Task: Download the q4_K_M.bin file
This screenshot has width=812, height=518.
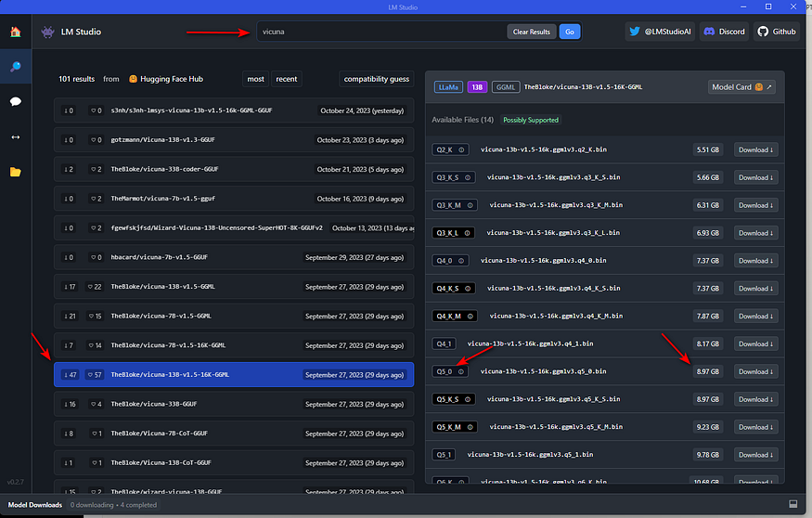Action: click(755, 316)
